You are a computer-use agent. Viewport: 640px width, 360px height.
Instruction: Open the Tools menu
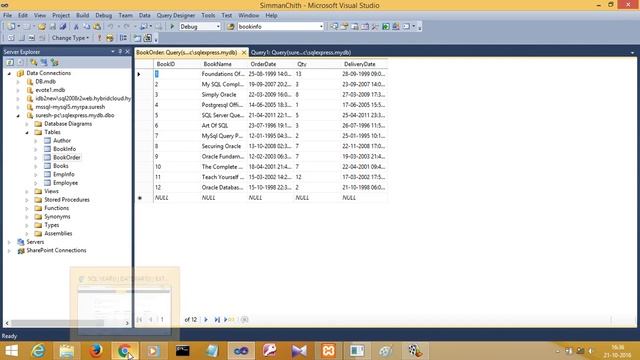pos(208,16)
